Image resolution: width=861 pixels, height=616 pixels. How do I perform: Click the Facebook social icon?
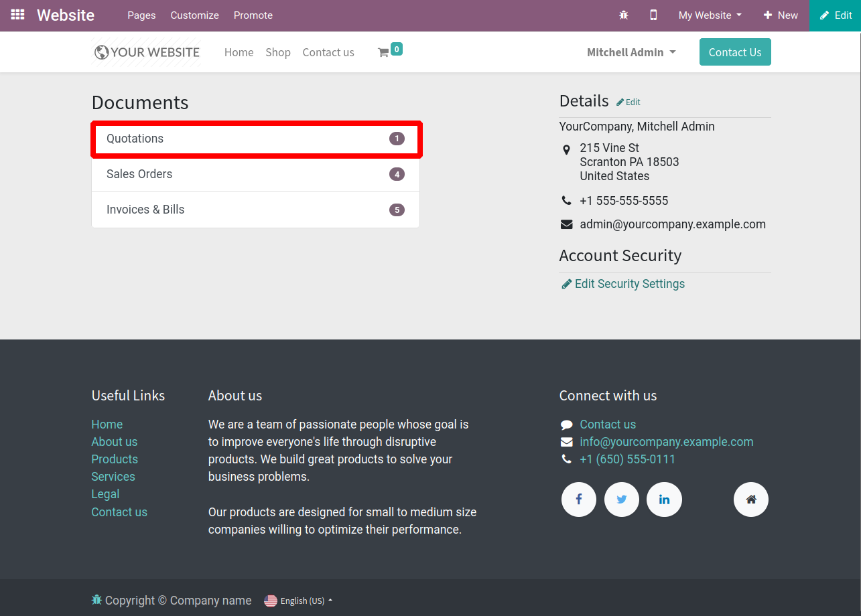click(x=578, y=499)
